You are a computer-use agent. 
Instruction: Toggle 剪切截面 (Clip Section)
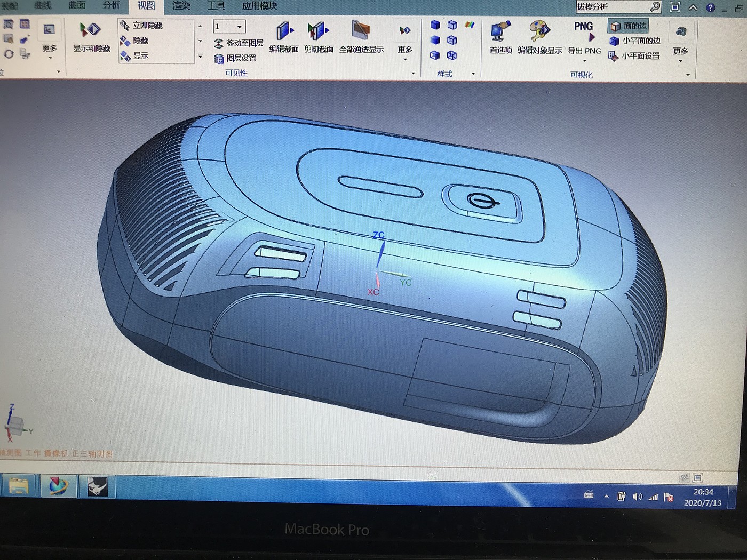[319, 37]
